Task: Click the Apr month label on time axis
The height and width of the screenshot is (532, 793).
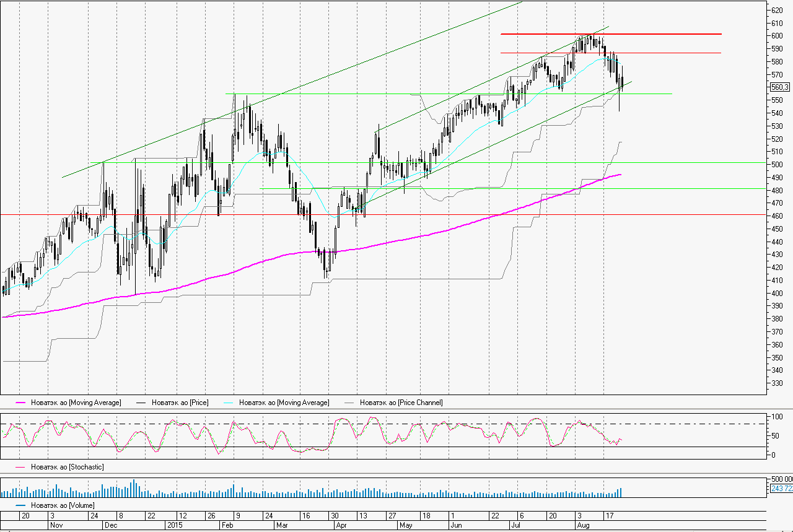Action: [340, 525]
